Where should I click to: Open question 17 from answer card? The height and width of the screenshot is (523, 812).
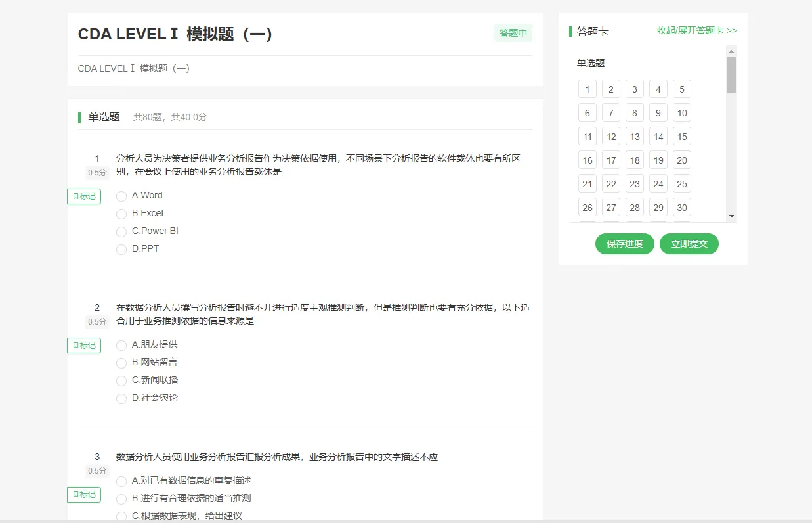click(610, 160)
